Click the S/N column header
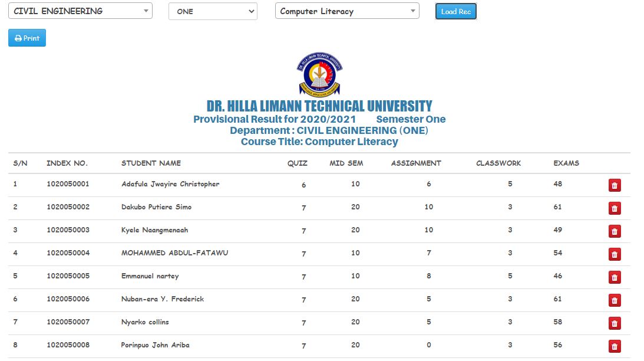Image resolution: width=644 pixels, height=361 pixels. [x=20, y=163]
